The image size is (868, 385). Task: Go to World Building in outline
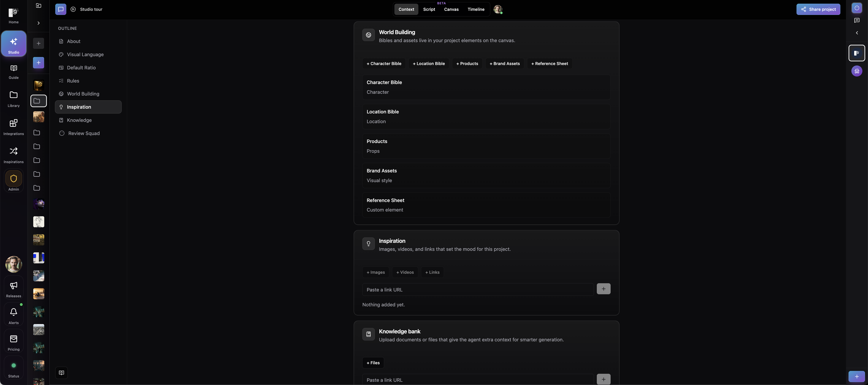pyautogui.click(x=88, y=94)
